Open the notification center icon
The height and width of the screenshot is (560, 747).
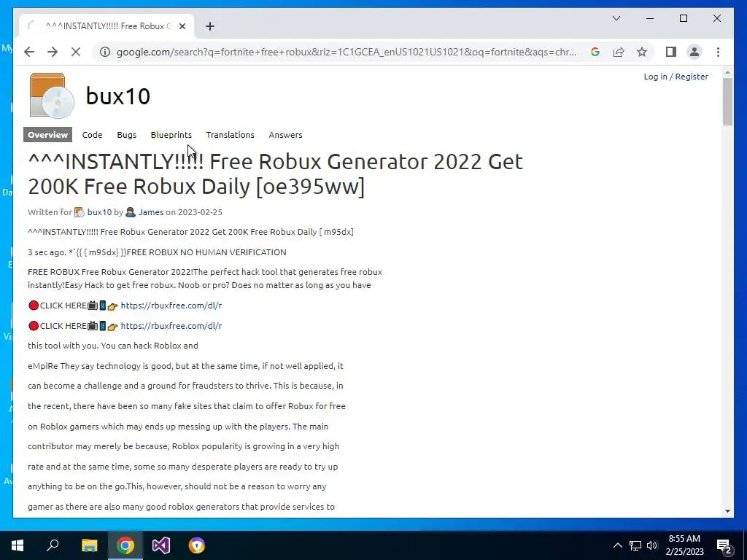click(724, 545)
